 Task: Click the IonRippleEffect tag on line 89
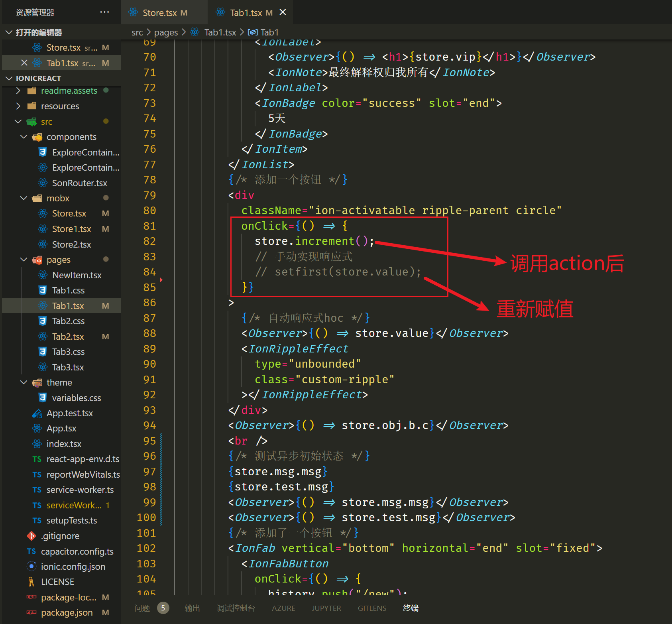point(298,349)
